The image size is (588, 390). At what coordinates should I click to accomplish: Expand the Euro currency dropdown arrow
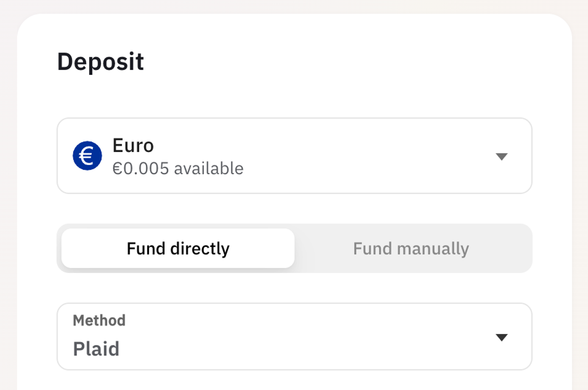[501, 156]
